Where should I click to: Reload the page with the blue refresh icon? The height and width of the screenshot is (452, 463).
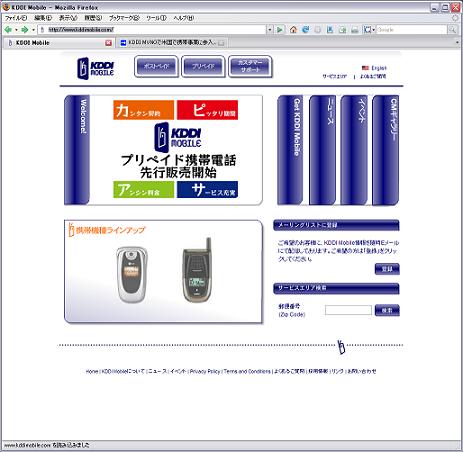305,30
